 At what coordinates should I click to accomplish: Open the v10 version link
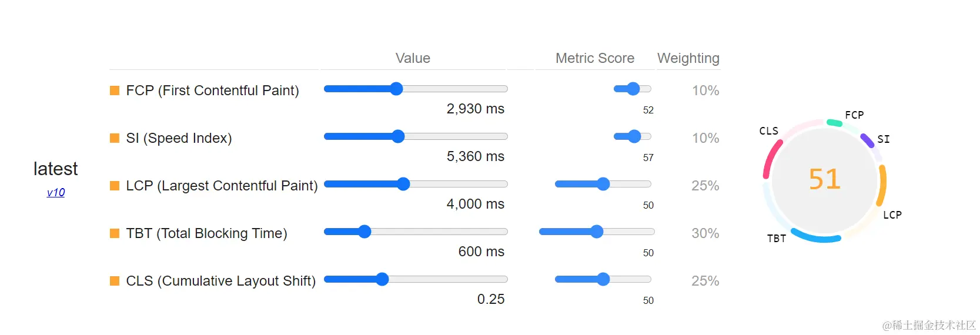[x=56, y=192]
